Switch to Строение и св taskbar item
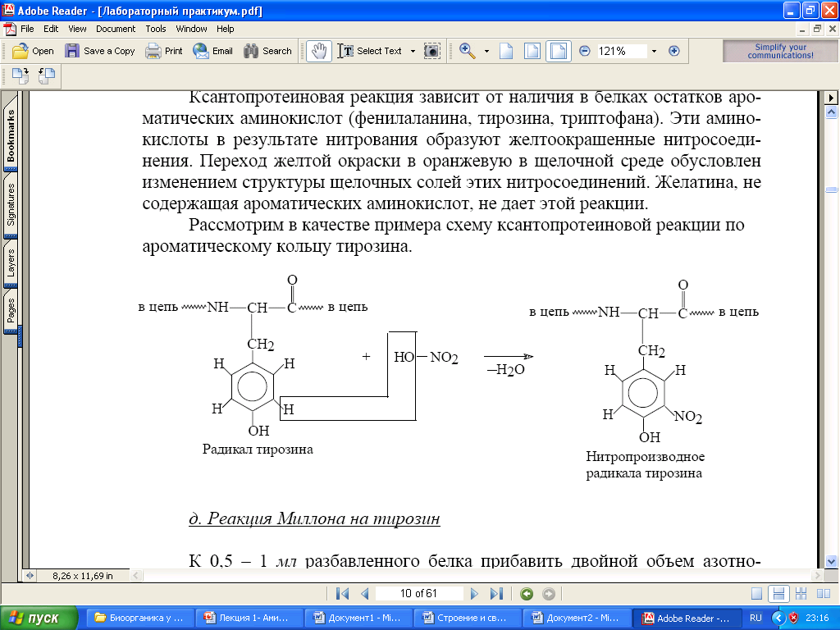This screenshot has width=840, height=630. coord(467,618)
